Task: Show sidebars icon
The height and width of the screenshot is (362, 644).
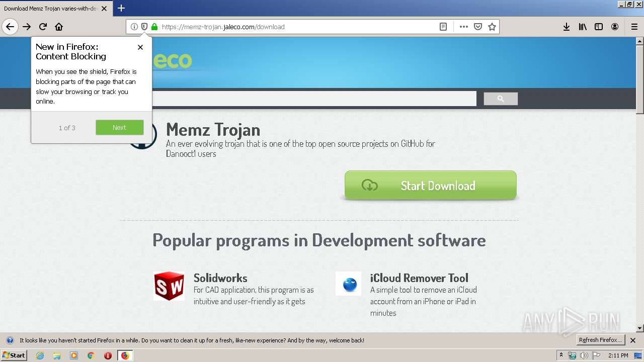Action: click(x=599, y=27)
